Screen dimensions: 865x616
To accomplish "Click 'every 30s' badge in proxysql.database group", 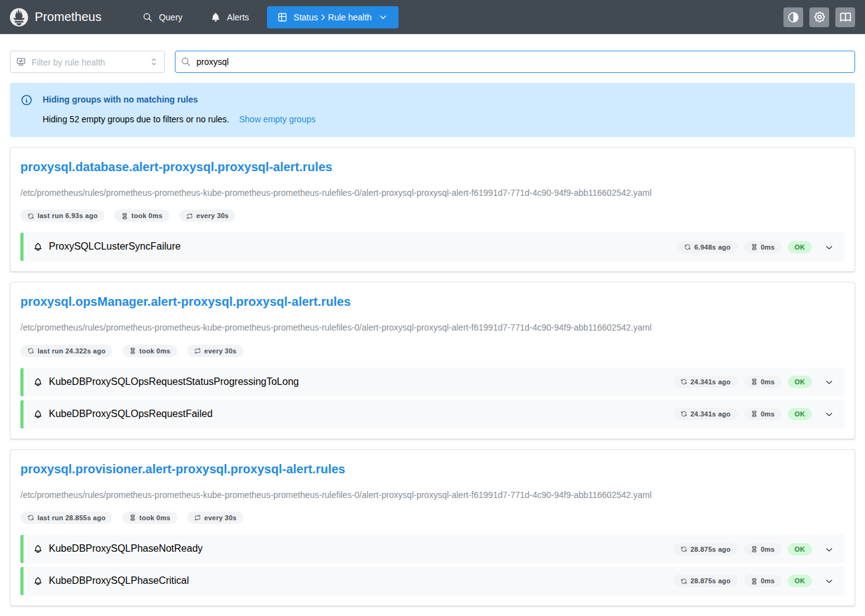I will (207, 216).
